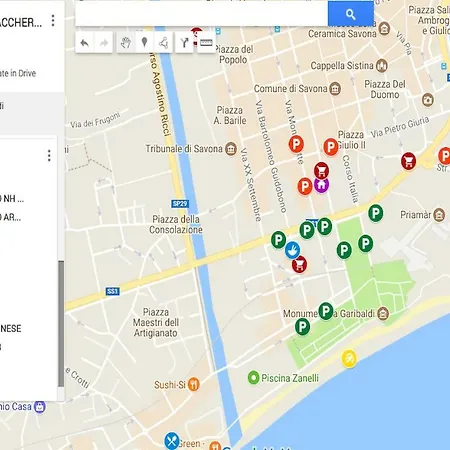
Task: Click the sidebar vertical scrollbar
Action: [61, 323]
